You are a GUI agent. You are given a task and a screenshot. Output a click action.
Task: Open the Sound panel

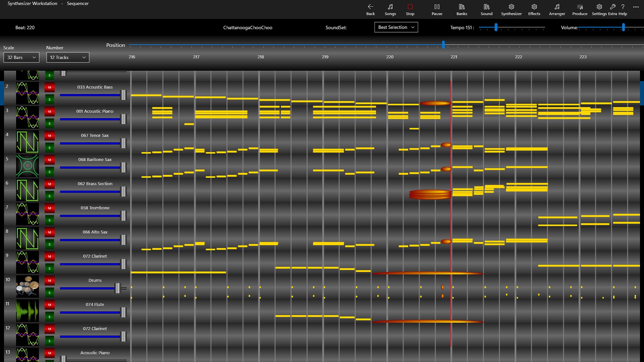486,9
